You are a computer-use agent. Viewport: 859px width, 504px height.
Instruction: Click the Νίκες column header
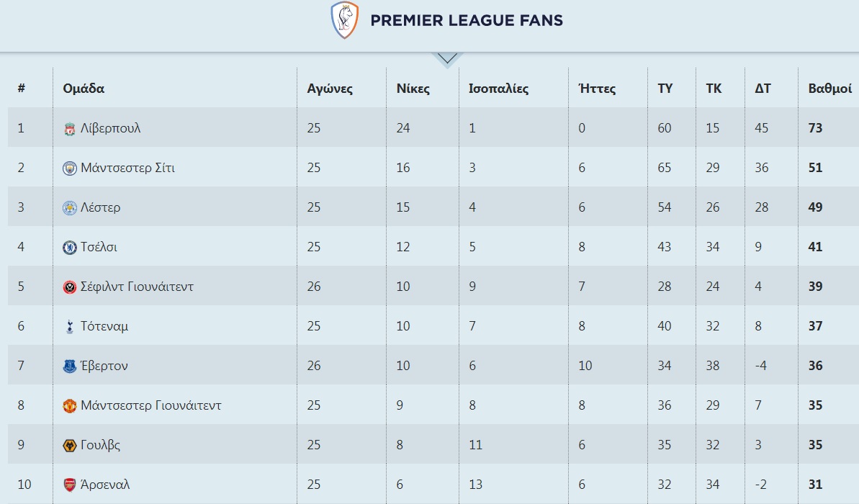coord(413,89)
